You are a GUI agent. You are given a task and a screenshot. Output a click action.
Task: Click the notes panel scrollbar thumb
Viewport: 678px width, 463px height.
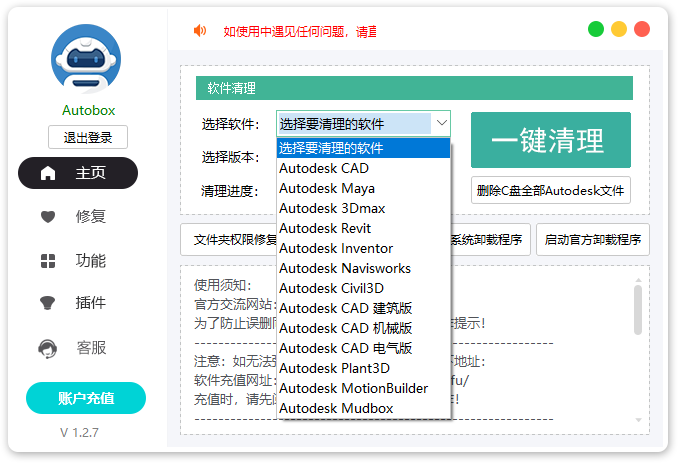click(x=638, y=310)
